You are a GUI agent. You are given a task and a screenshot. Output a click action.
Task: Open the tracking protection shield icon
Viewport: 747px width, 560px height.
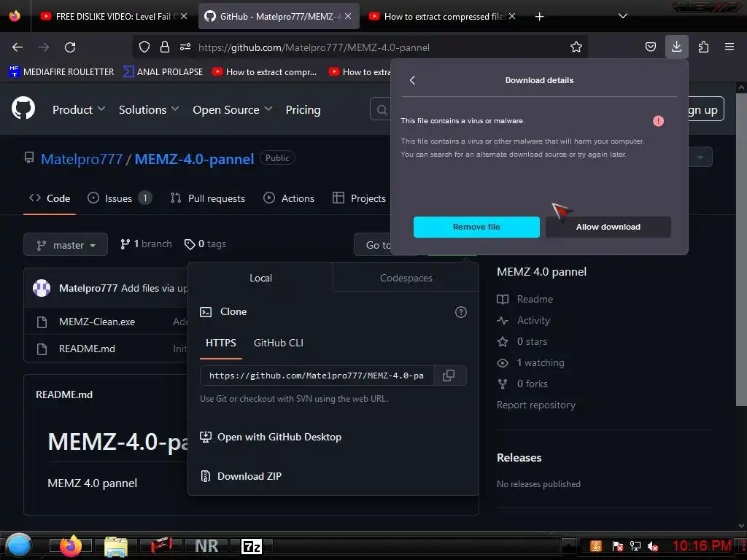144,47
